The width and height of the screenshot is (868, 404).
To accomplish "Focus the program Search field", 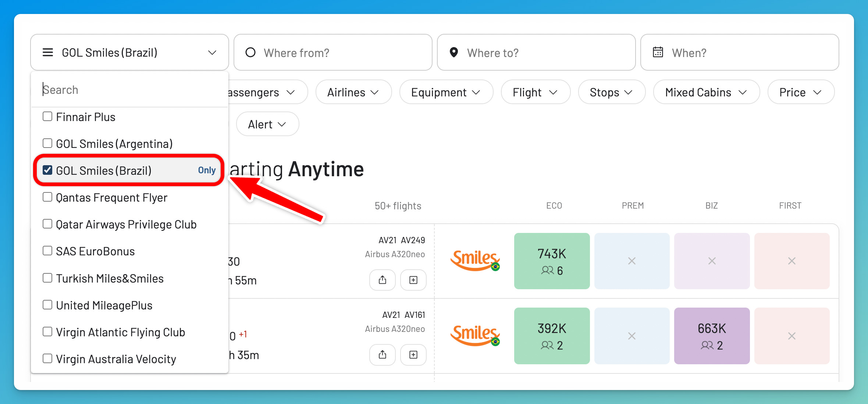I will pyautogui.click(x=129, y=89).
